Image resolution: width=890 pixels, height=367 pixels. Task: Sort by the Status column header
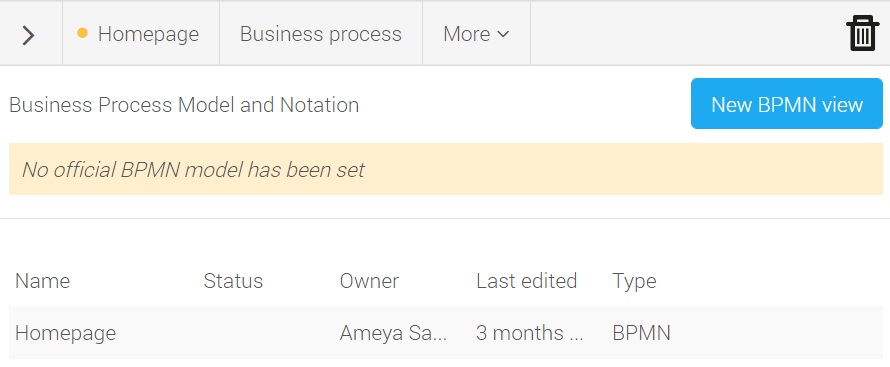[x=233, y=281]
